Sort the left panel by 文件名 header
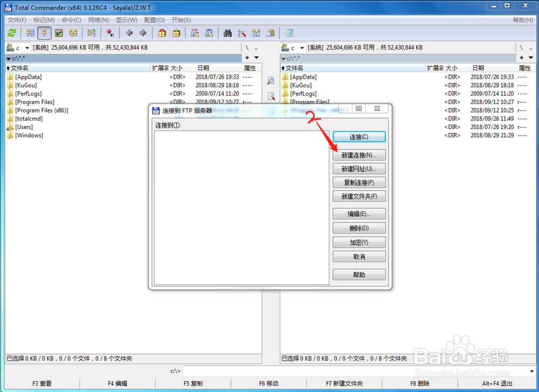The height and width of the screenshot is (392, 539). click(78, 68)
